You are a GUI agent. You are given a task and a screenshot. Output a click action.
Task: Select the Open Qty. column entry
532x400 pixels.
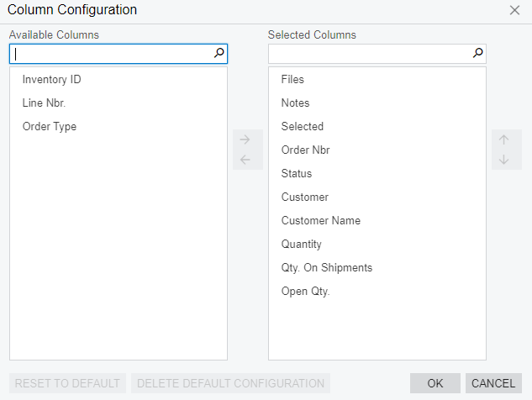click(x=377, y=291)
